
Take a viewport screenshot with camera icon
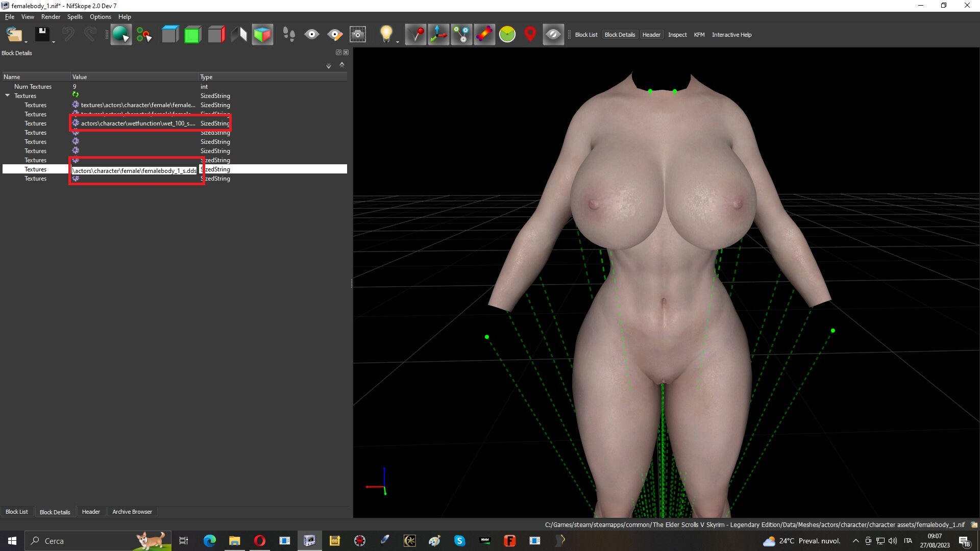(358, 35)
